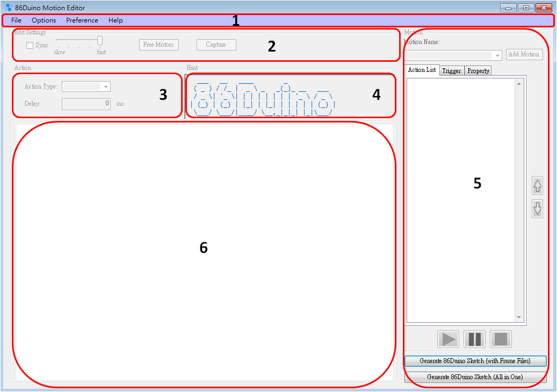Click the Free Motors button
This screenshot has height=392, width=557.
158,45
